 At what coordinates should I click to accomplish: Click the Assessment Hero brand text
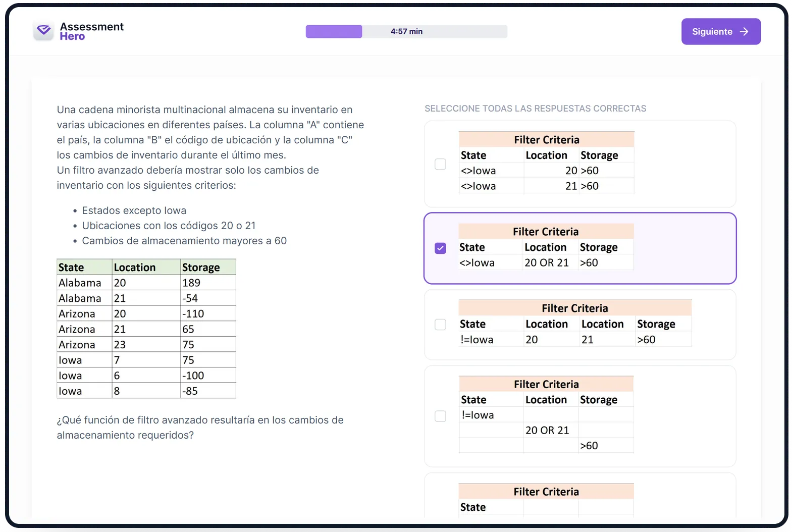point(91,31)
